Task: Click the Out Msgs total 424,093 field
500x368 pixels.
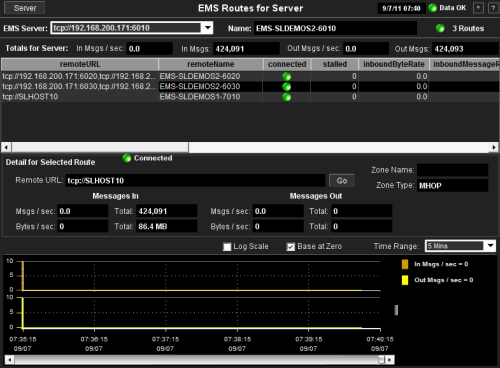Action: [465, 49]
